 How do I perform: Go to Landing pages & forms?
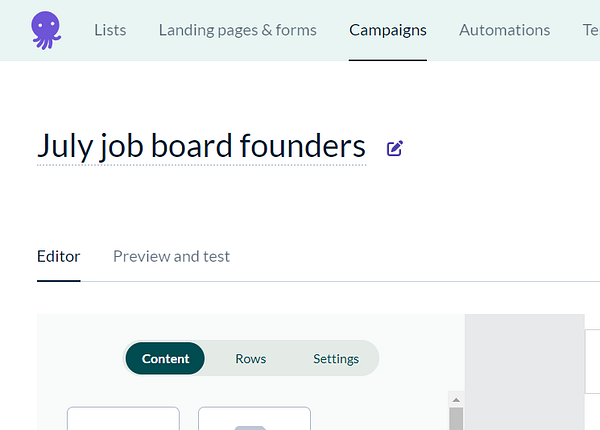[x=237, y=30]
